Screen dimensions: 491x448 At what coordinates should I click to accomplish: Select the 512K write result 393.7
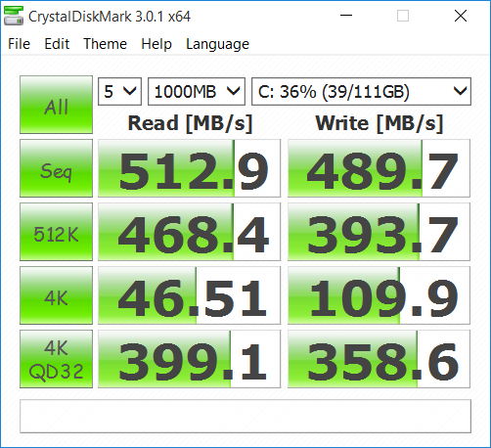point(379,232)
